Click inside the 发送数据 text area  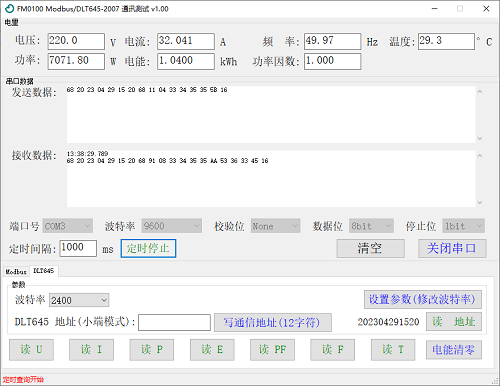[271, 115]
